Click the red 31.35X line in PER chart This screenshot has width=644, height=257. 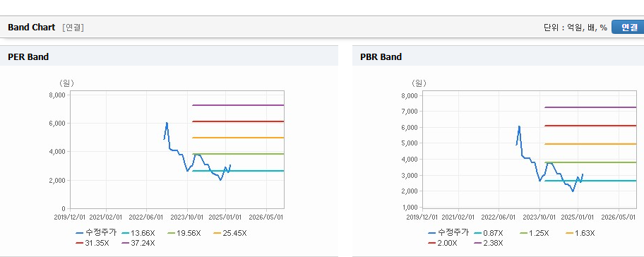click(238, 121)
